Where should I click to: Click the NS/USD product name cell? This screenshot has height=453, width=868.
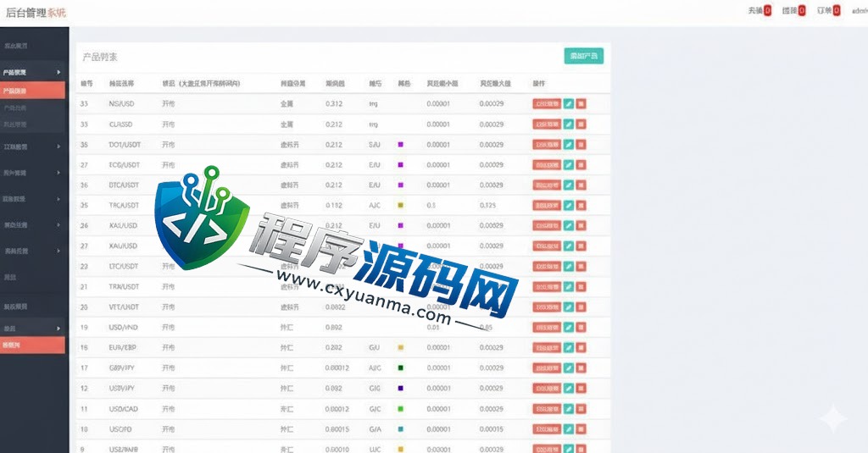click(121, 103)
